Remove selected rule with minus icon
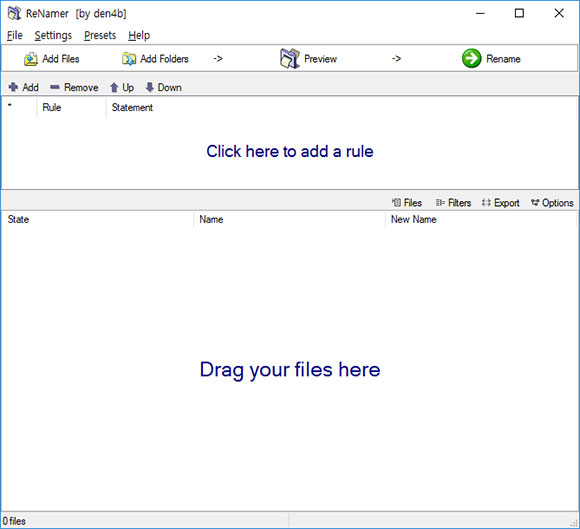This screenshot has width=580, height=529. click(55, 87)
